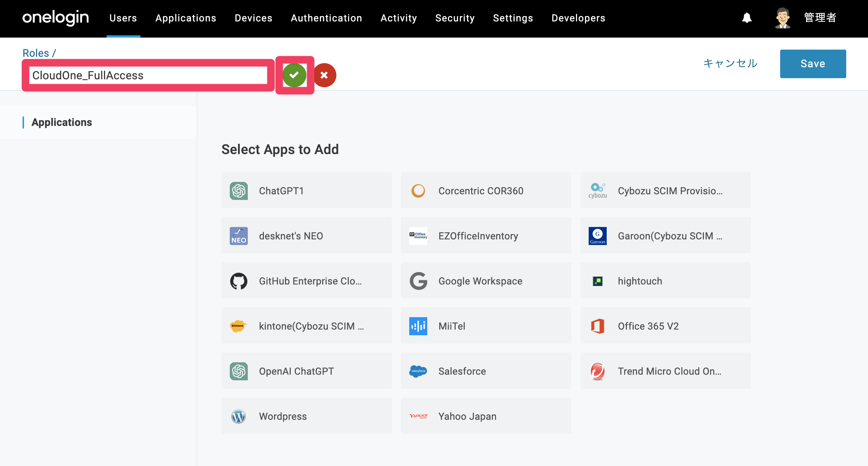Click the キャンセル link
The image size is (868, 466).
pos(730,63)
